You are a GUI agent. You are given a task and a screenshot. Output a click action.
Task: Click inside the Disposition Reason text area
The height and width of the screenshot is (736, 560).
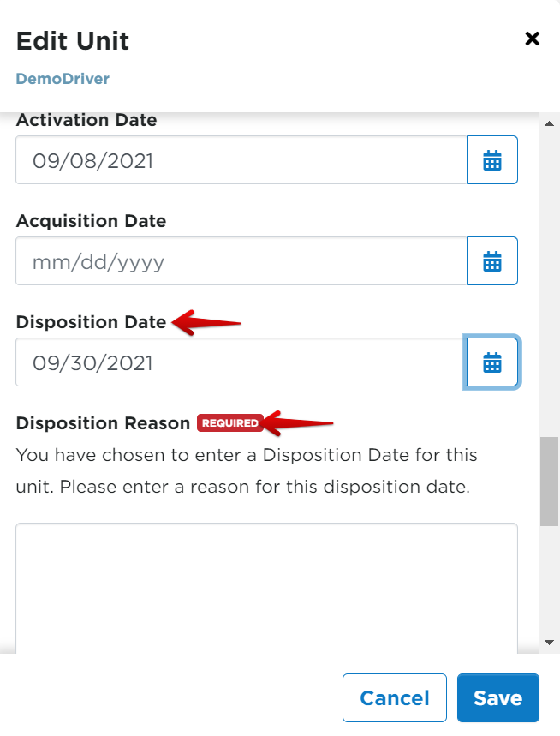[266, 587]
